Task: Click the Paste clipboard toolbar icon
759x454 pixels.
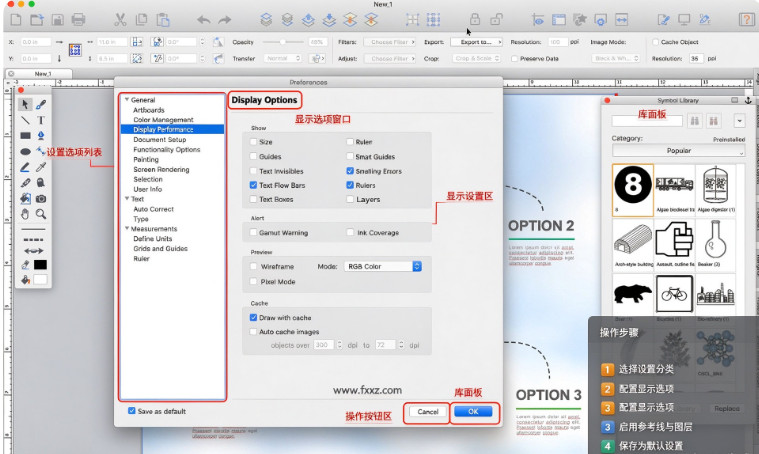Action: [x=163, y=19]
